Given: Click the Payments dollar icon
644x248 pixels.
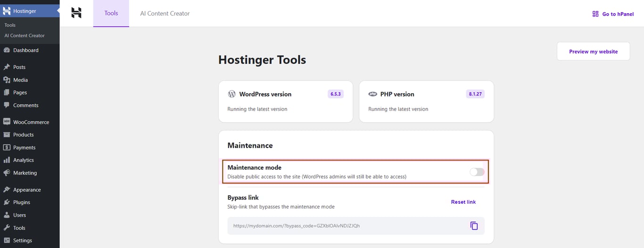Looking at the screenshot, I should (x=7, y=147).
